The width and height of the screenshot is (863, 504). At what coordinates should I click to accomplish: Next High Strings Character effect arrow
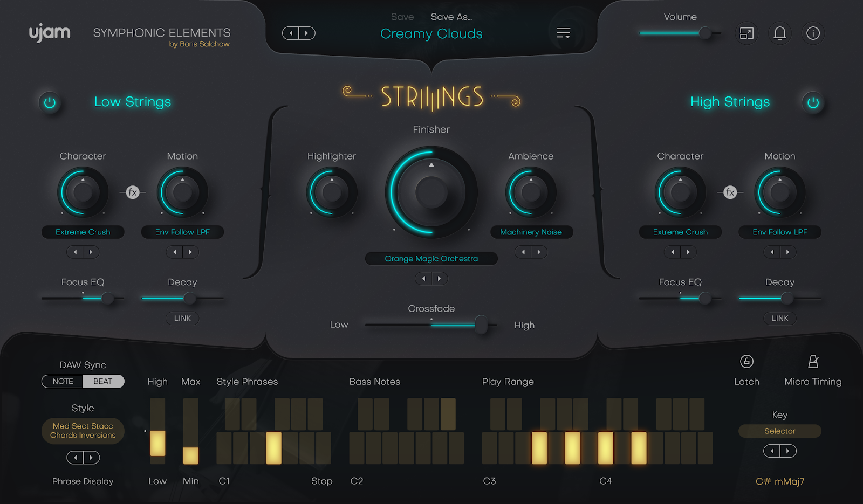(688, 252)
